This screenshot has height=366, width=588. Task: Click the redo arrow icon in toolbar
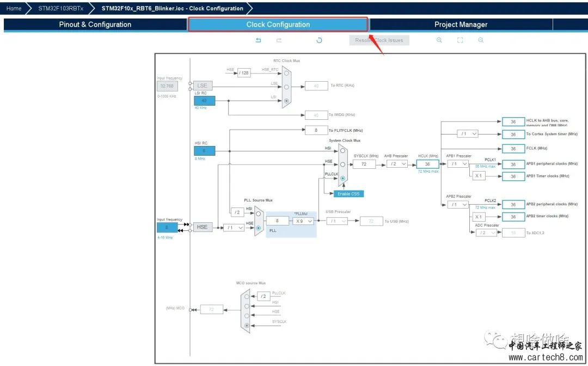click(279, 40)
